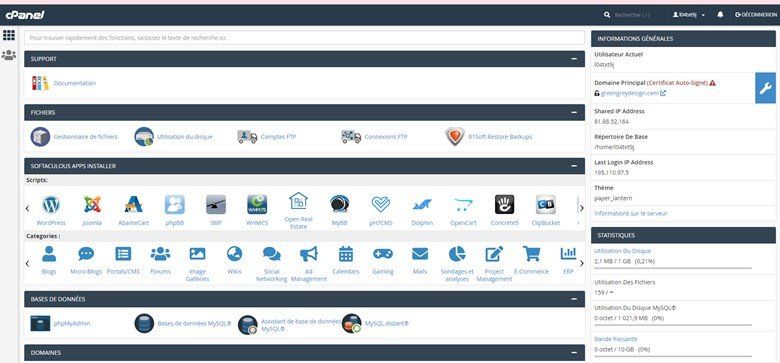Open the pH7CMS script icon

tap(381, 204)
